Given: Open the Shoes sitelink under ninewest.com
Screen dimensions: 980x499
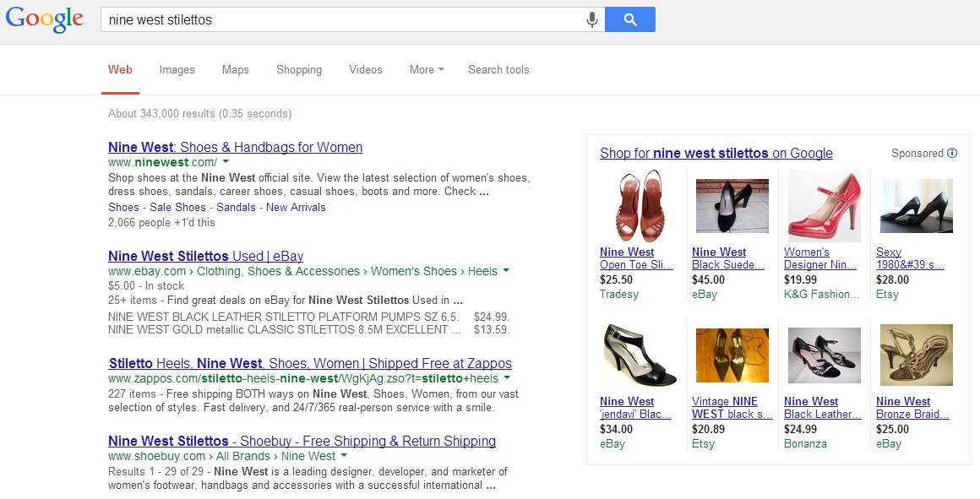Looking at the screenshot, I should tap(123, 208).
